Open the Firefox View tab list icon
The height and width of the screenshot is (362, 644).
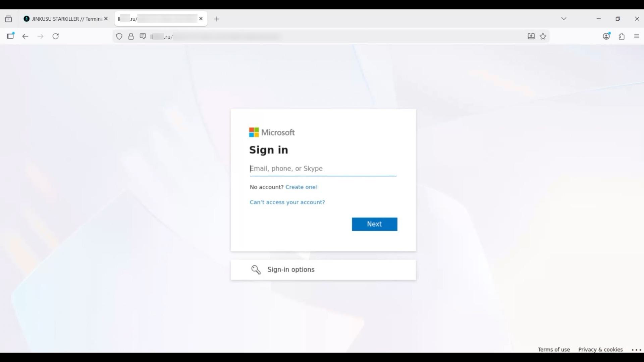tap(8, 19)
